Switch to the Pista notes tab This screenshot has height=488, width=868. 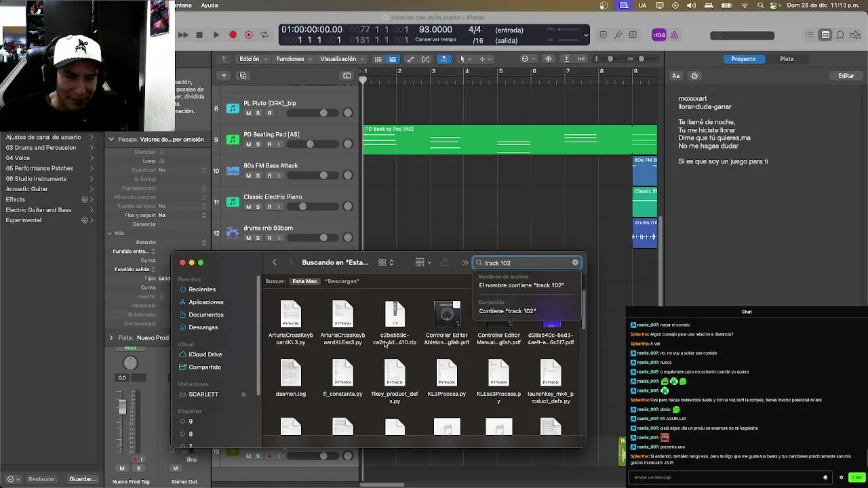click(787, 59)
